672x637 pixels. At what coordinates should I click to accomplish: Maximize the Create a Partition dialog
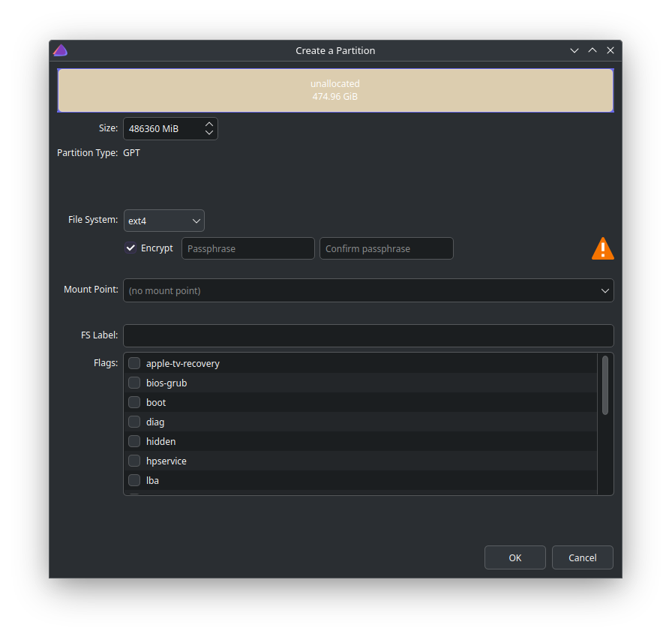(x=592, y=50)
